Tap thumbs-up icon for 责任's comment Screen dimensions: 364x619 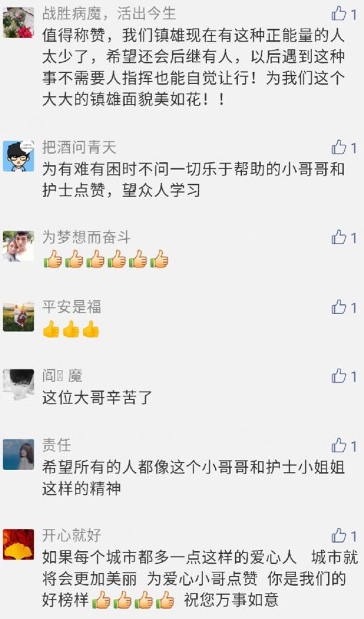click(x=339, y=446)
